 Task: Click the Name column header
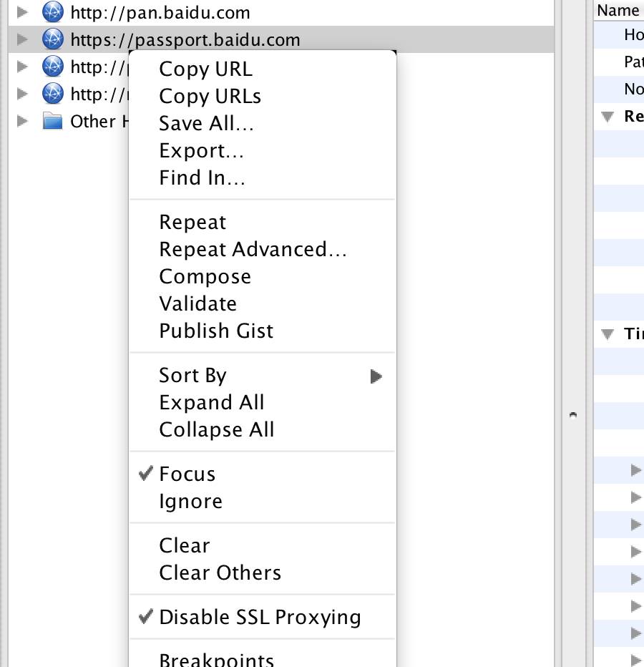click(618, 9)
